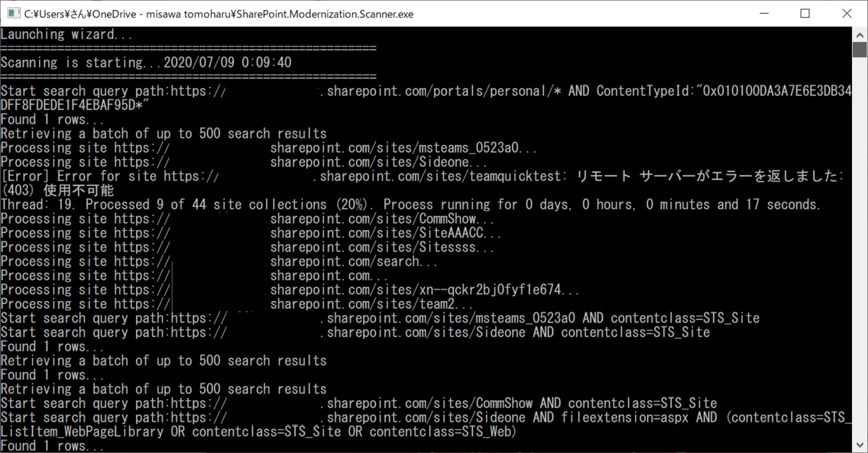This screenshot has height=453, width=868.
Task: Maximize the scanner console window
Action: click(x=805, y=13)
